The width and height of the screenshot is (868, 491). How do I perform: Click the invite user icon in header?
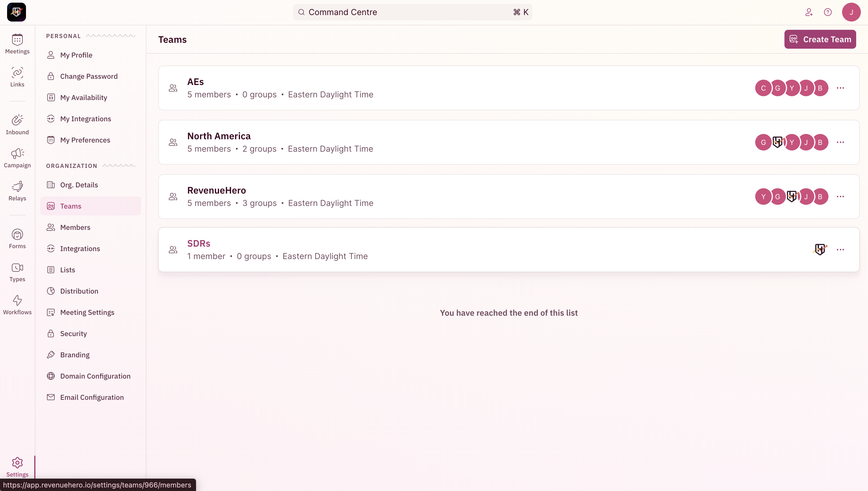(x=809, y=12)
